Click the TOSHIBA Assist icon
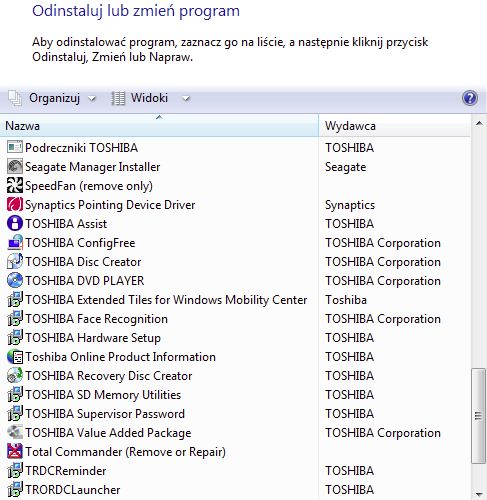This screenshot has width=487, height=500. (15, 224)
